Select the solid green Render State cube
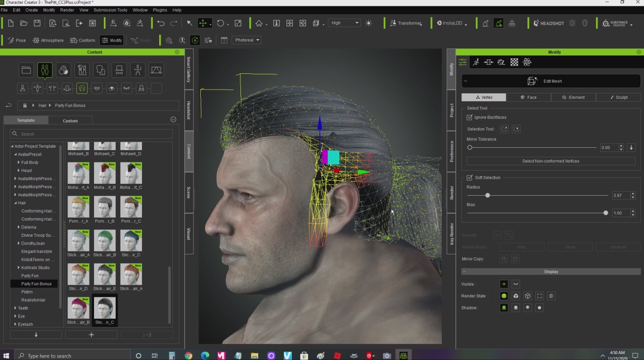The width and height of the screenshot is (644, 360). 503,296
